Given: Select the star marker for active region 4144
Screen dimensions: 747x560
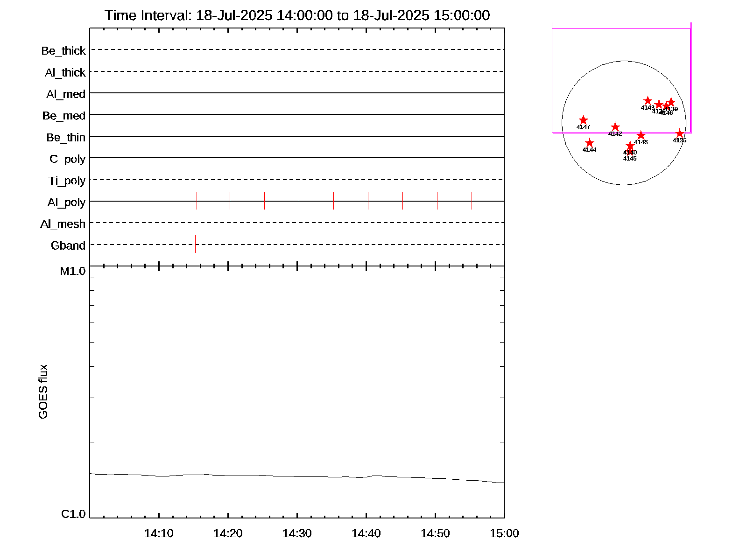Looking at the screenshot, I should (x=590, y=143).
